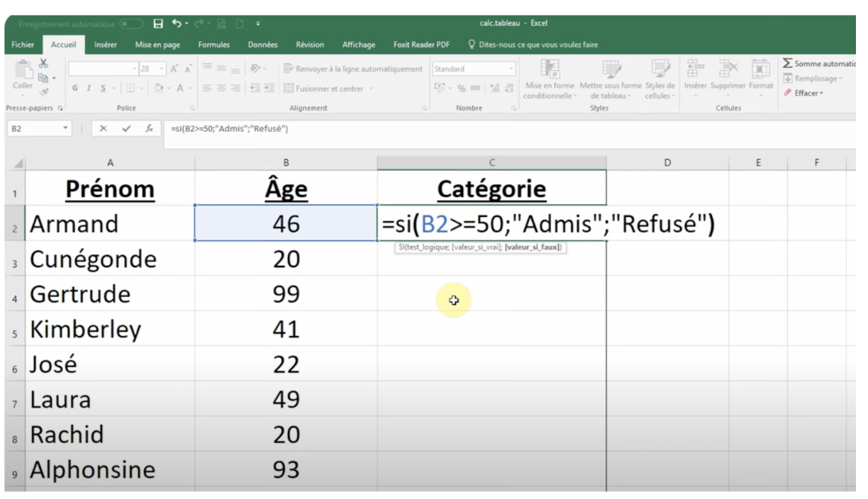Customize Quick Access Toolbar dropdown arrow
This screenshot has width=868, height=499.
click(258, 24)
